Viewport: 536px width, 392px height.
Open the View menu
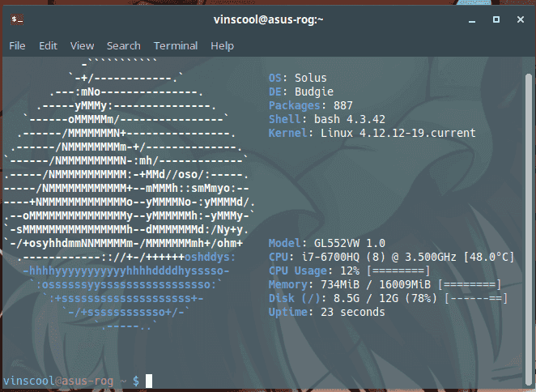coord(82,46)
